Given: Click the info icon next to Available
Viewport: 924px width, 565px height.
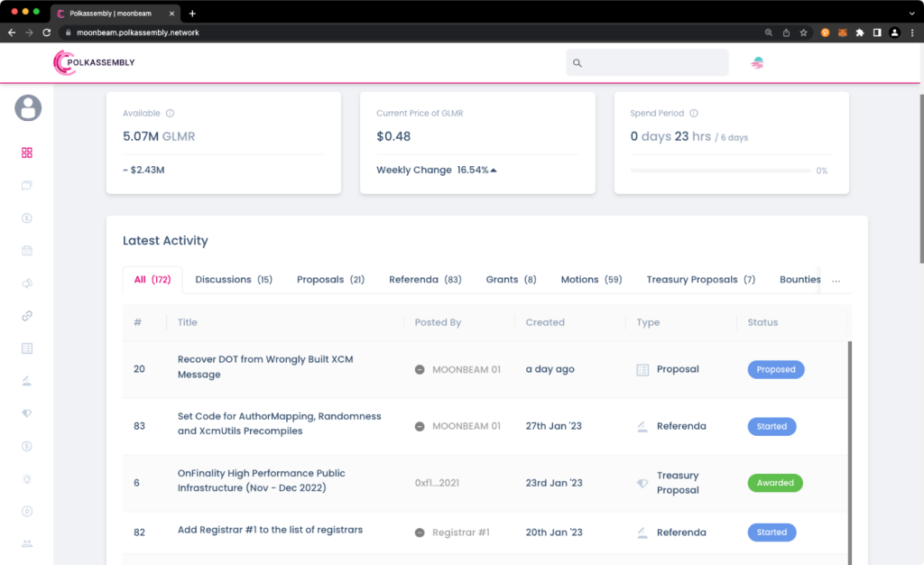Looking at the screenshot, I should (170, 113).
